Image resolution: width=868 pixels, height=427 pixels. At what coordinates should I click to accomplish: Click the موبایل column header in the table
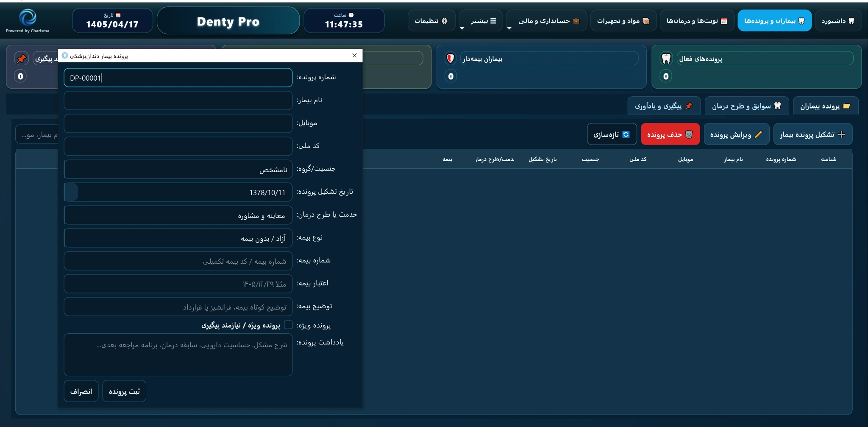coord(685,159)
